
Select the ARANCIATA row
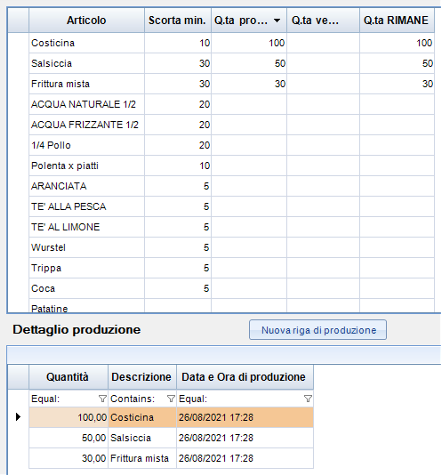[231, 186]
